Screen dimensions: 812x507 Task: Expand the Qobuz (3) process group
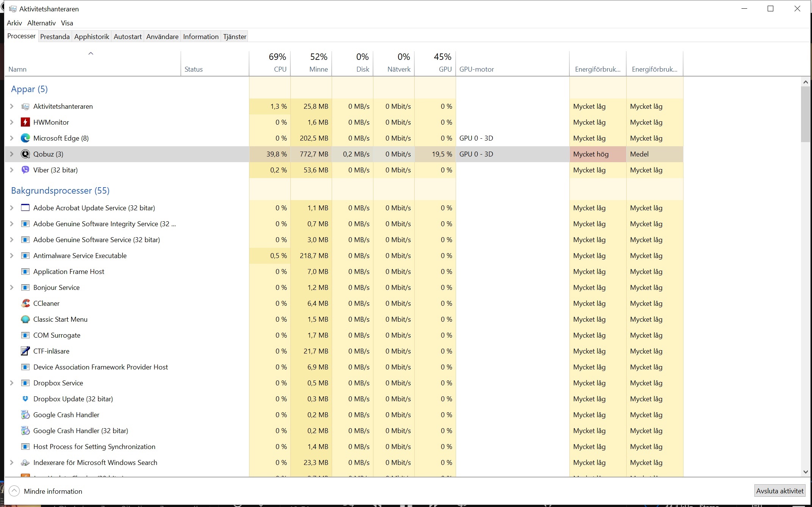click(x=12, y=154)
